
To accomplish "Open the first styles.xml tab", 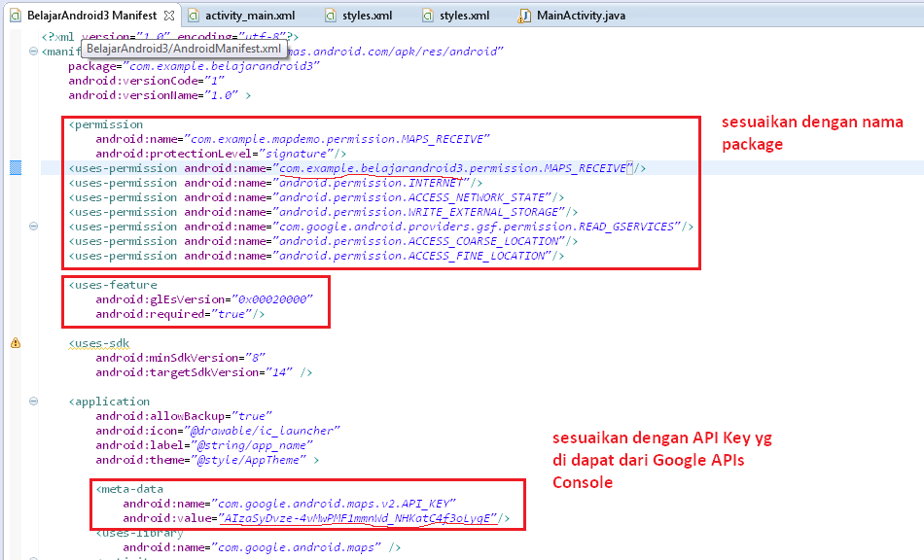I will click(367, 16).
